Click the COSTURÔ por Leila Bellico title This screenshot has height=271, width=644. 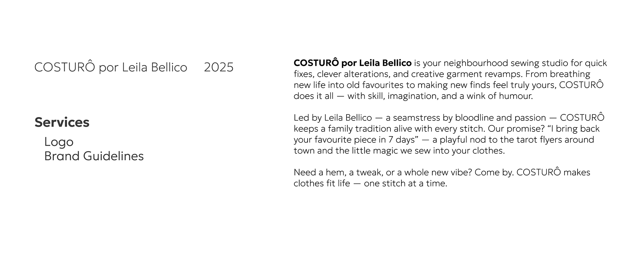[111, 67]
